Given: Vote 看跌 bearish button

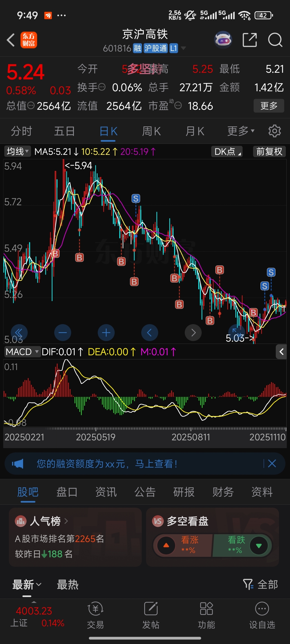Looking at the screenshot, I should pyautogui.click(x=242, y=545).
